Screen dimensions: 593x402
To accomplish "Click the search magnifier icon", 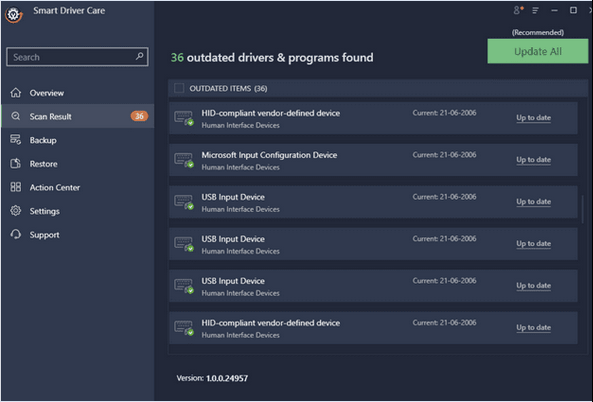I will click(x=139, y=56).
